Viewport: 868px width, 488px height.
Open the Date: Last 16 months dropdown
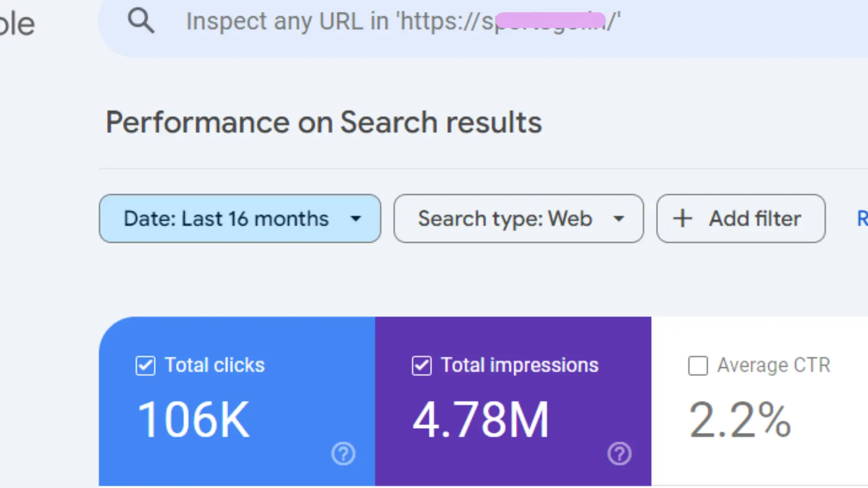click(x=240, y=218)
